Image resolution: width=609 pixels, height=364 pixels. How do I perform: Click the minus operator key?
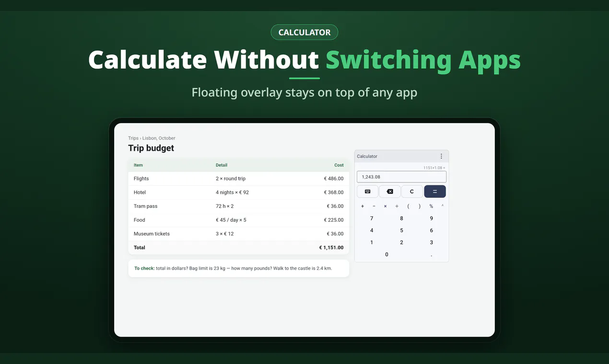tap(374, 206)
